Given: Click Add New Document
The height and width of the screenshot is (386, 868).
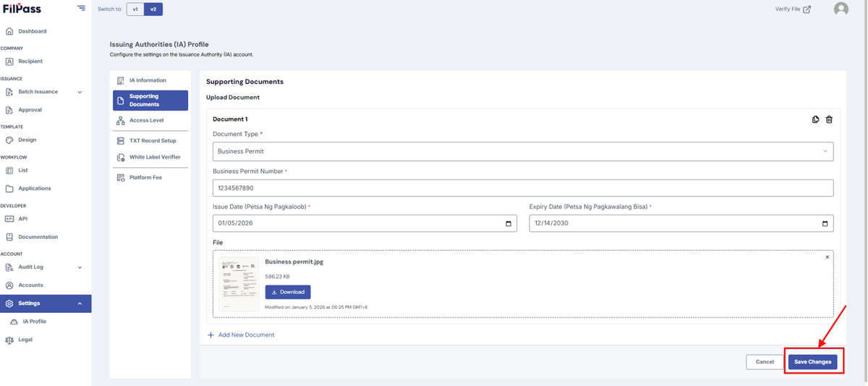Looking at the screenshot, I should click(241, 335).
